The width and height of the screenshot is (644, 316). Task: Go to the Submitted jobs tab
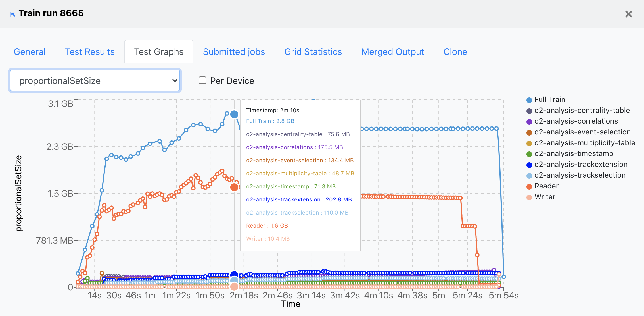234,52
